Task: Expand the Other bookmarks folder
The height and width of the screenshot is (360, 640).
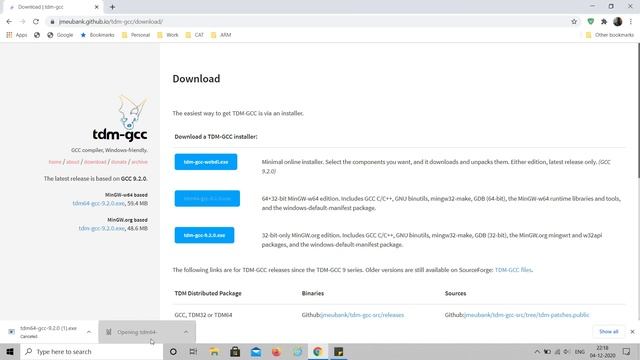Action: click(610, 35)
